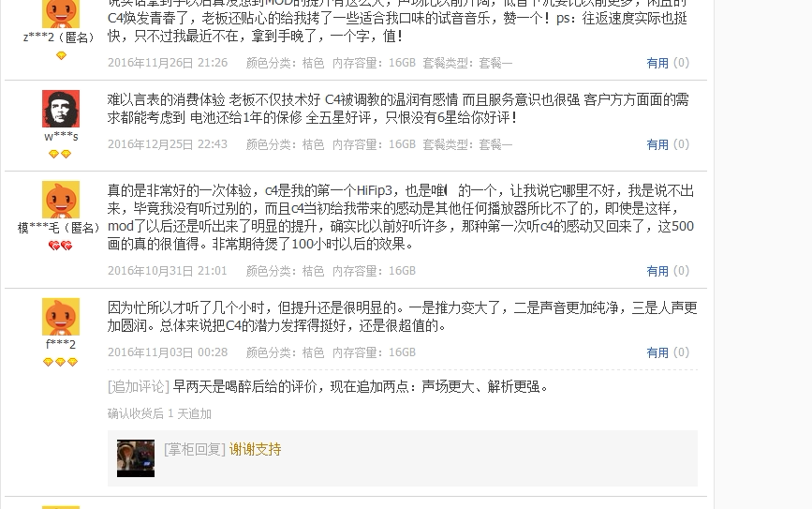Click username z***2（匿名）
This screenshot has height=509, width=812.
(x=59, y=37)
